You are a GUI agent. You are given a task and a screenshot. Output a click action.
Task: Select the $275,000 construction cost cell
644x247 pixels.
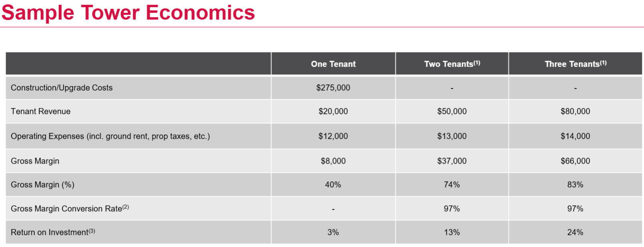pyautogui.click(x=333, y=88)
